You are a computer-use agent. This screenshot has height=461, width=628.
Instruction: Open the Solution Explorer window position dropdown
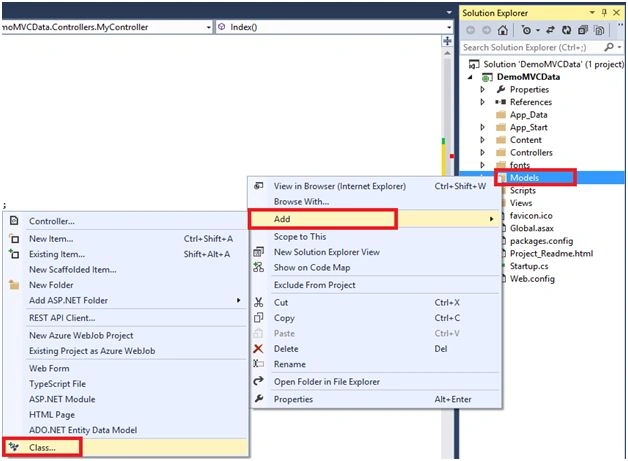click(592, 13)
